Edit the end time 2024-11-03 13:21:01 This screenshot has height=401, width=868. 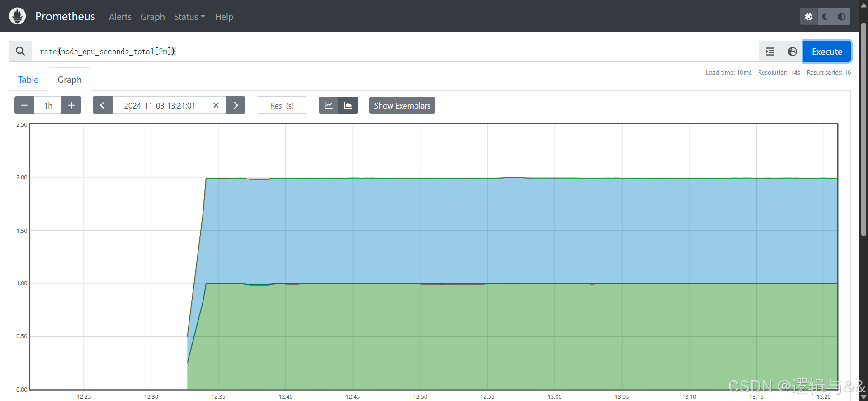pos(160,105)
